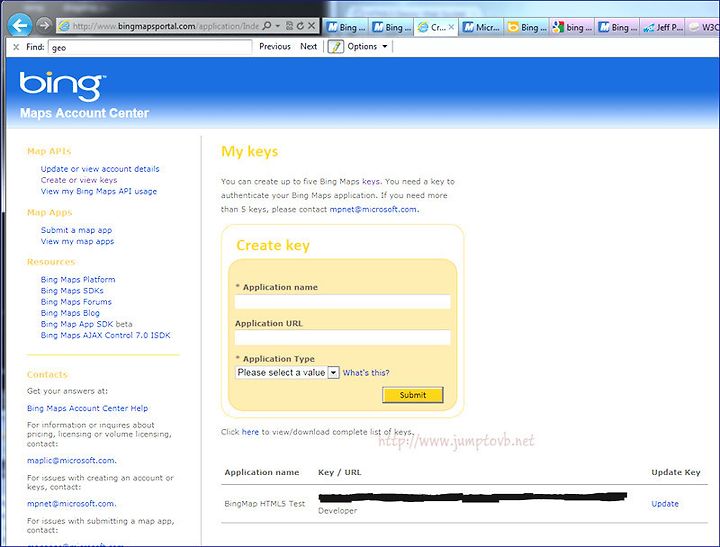
Task: Click the Find text box containing 'geo'
Action: (150, 47)
